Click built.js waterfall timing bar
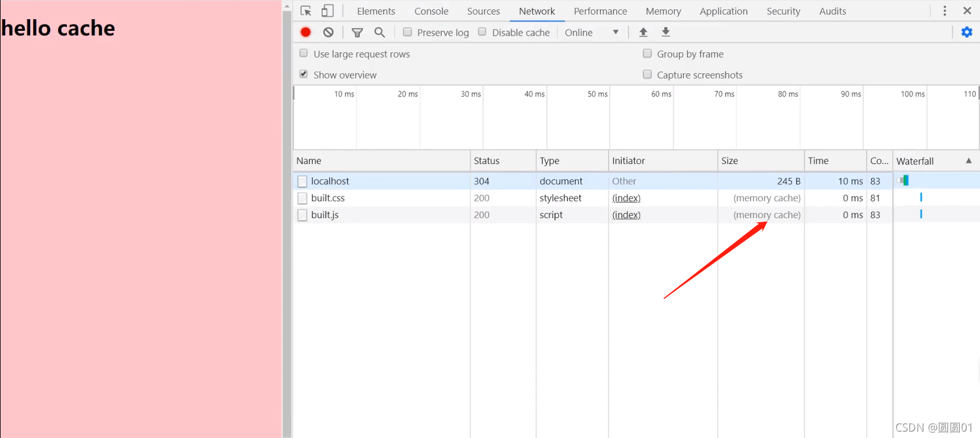 point(921,215)
